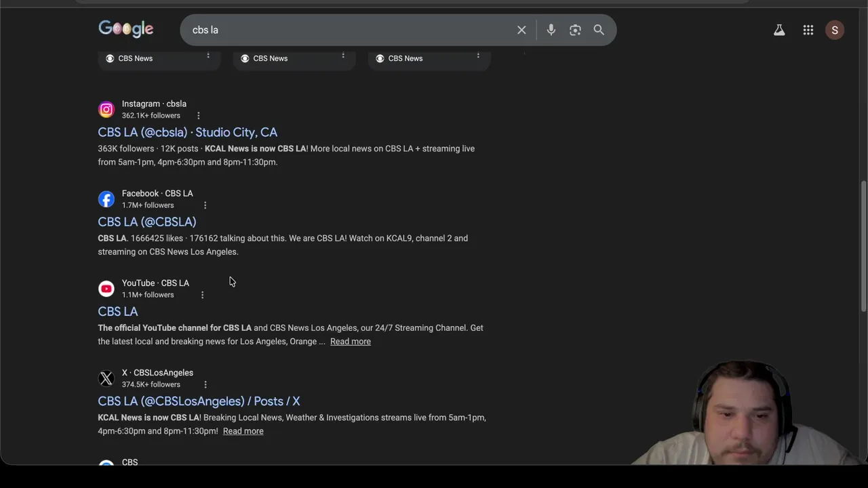Click the search field containing cbs la
This screenshot has width=868, height=488.
pos(346,30)
